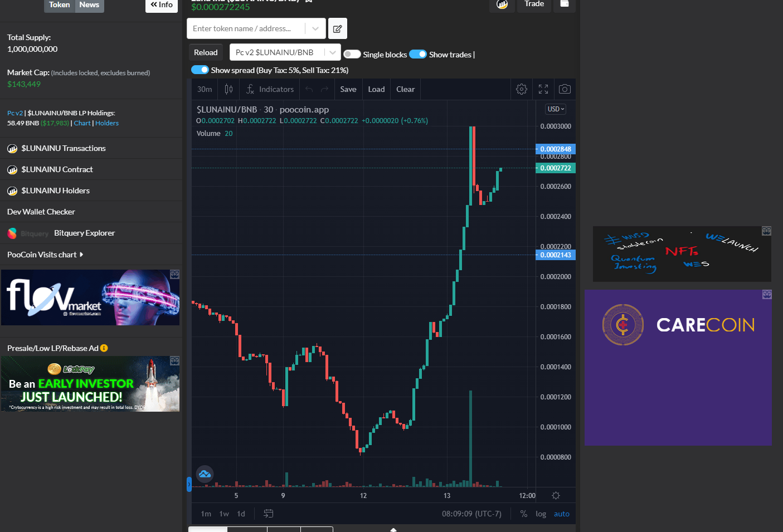The image size is (783, 532).
Task: Click the 0.0002848 blue price label
Action: [x=556, y=149]
